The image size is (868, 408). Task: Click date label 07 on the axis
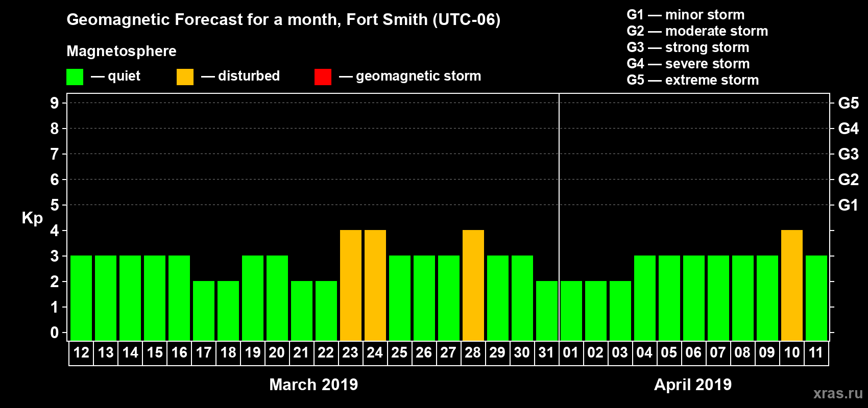(x=718, y=353)
